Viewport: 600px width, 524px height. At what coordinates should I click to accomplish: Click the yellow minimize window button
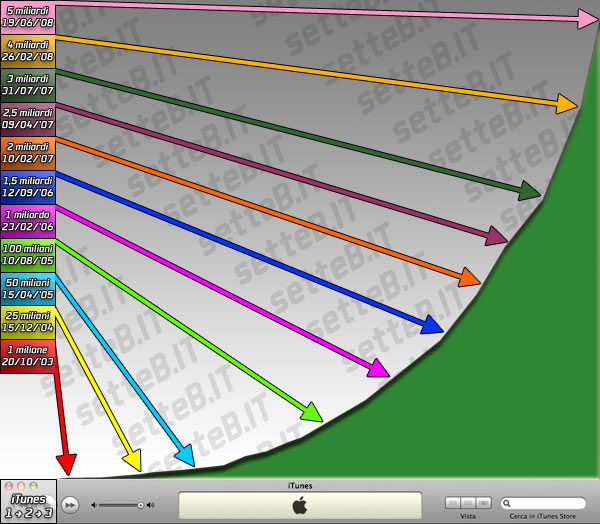(21, 486)
